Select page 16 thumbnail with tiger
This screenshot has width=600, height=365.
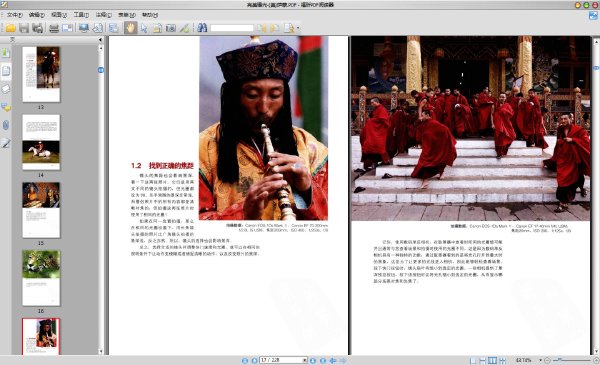(x=41, y=278)
